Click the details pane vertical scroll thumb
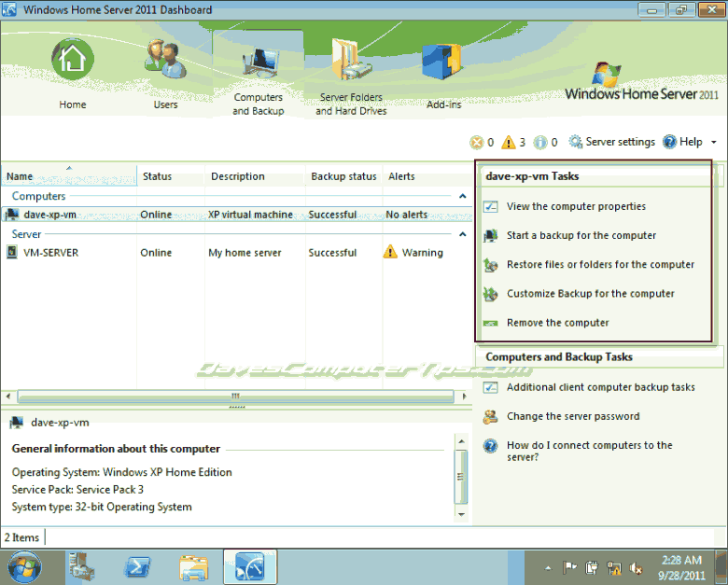The image size is (728, 585). click(x=460, y=477)
